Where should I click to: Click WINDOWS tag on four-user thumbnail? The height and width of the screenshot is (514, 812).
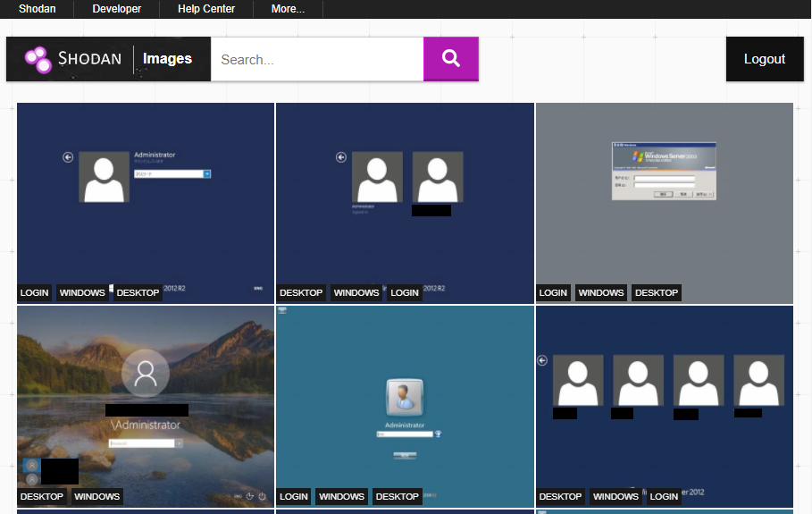pos(615,496)
